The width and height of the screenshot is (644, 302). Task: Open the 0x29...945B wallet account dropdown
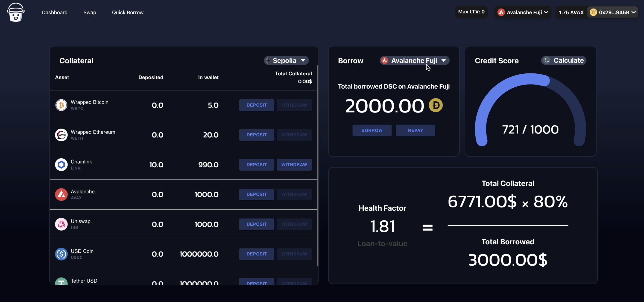click(614, 12)
